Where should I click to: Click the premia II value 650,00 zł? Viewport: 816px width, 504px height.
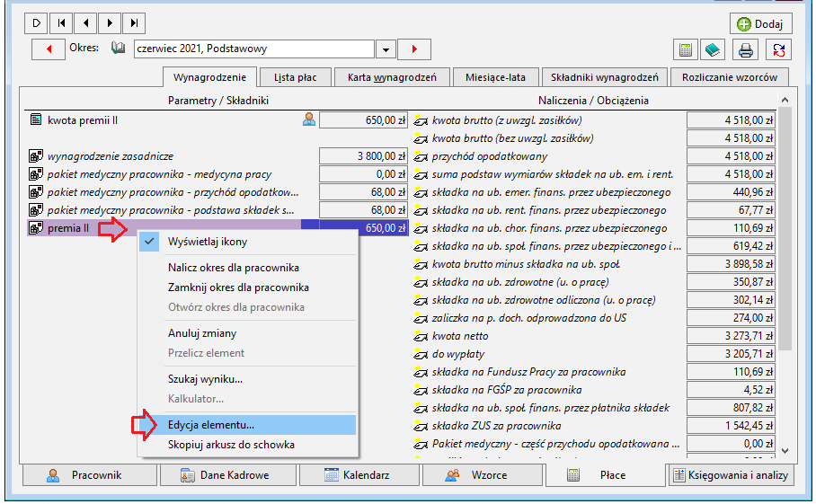(364, 228)
